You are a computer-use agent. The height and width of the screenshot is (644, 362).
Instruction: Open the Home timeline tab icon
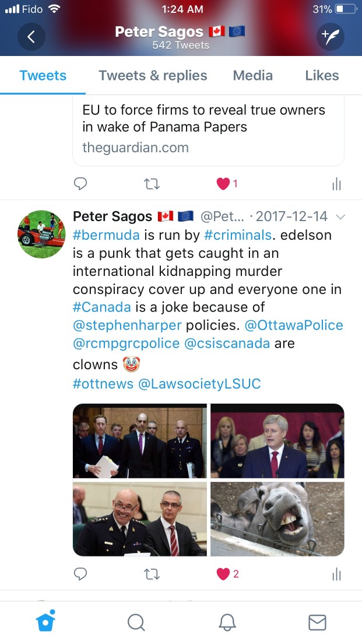(45, 621)
